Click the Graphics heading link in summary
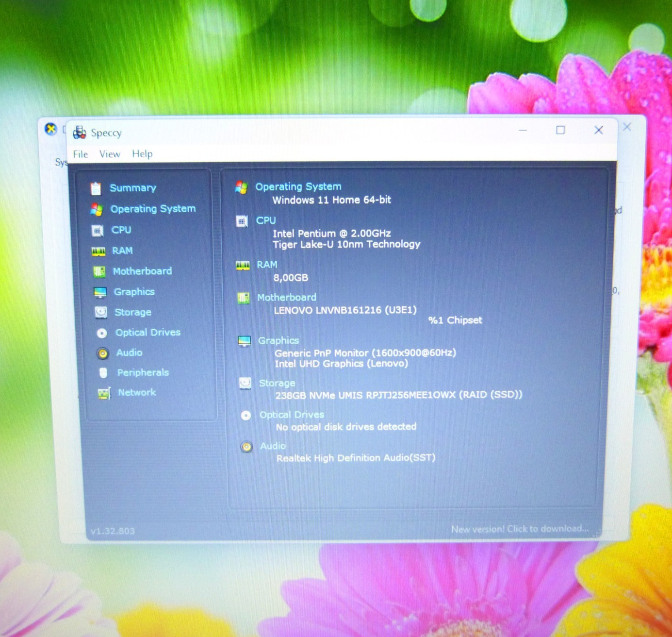 click(279, 340)
